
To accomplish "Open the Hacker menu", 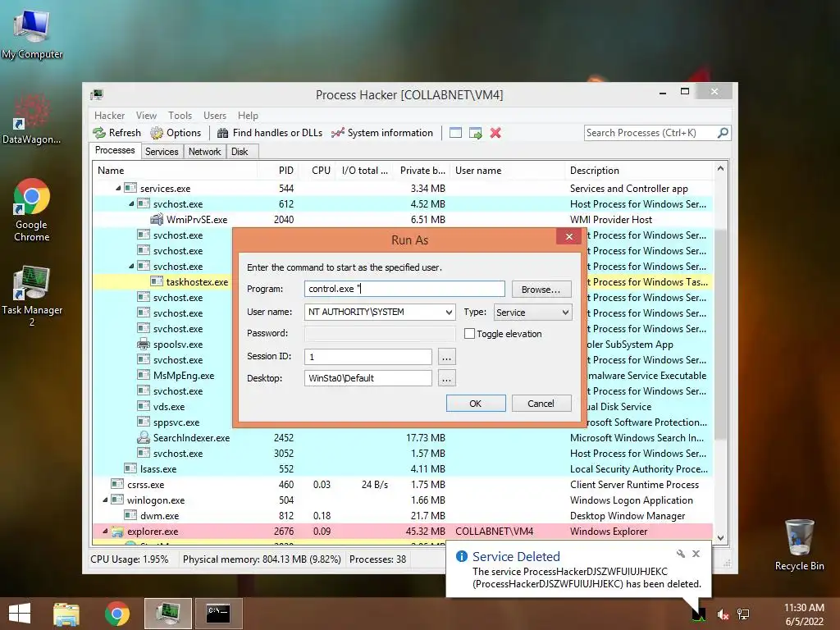I will (x=109, y=116).
